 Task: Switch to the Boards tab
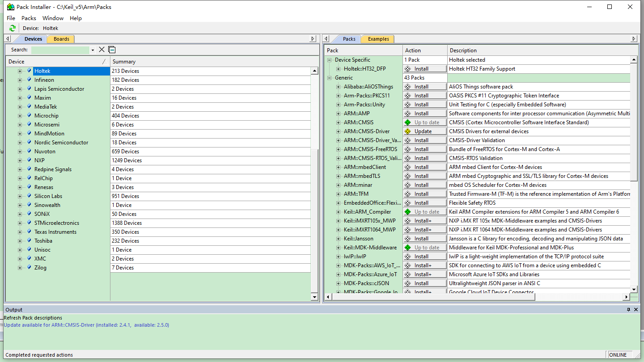pos(61,39)
